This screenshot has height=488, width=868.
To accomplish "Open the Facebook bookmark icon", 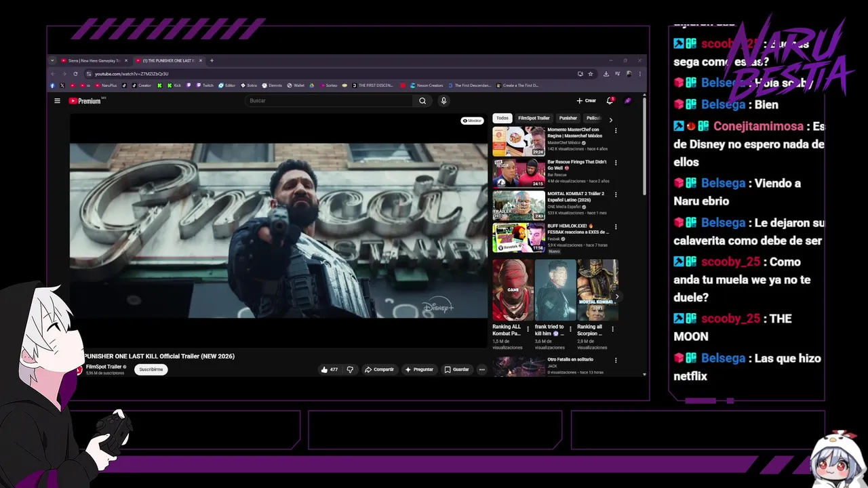I will click(52, 85).
